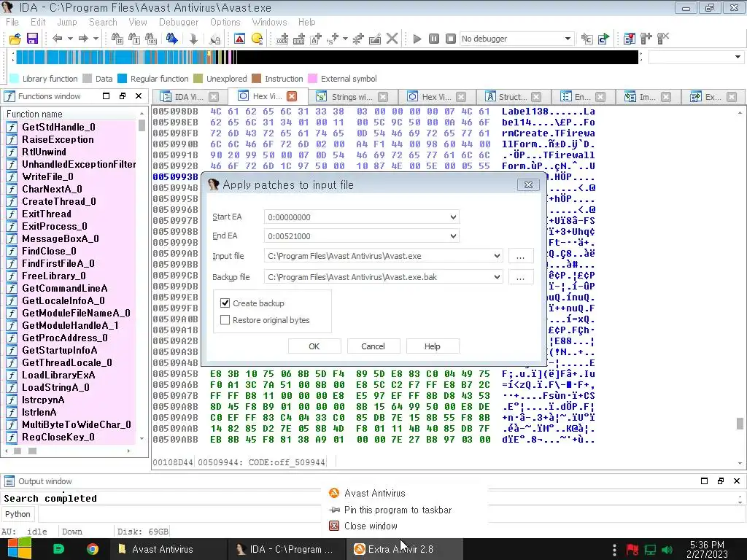Open the Debugger menu
The width and height of the screenshot is (747, 560).
(179, 23)
